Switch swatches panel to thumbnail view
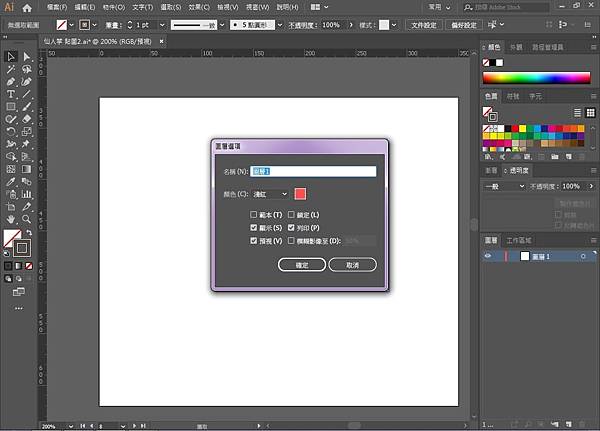The width and height of the screenshot is (600, 431). (590, 113)
